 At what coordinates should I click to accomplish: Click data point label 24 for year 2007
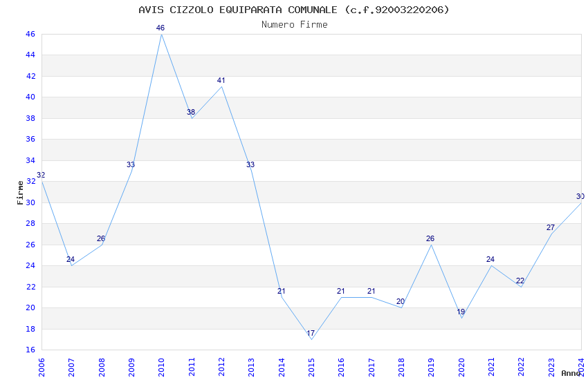pyautogui.click(x=71, y=260)
